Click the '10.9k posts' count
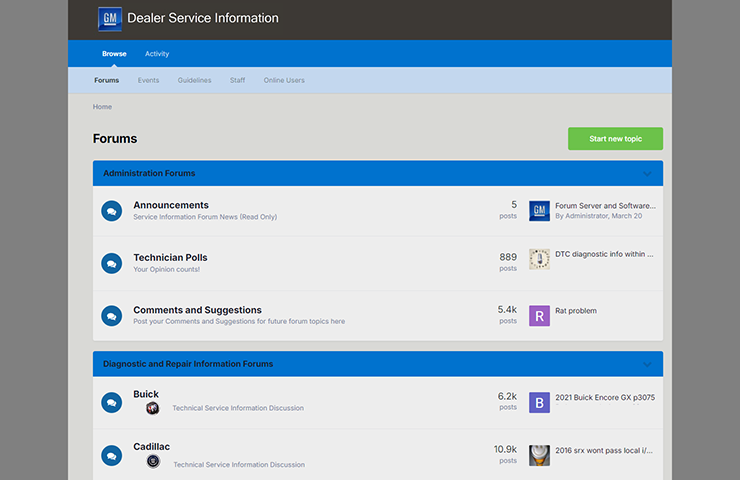This screenshot has width=740, height=480. (x=505, y=454)
